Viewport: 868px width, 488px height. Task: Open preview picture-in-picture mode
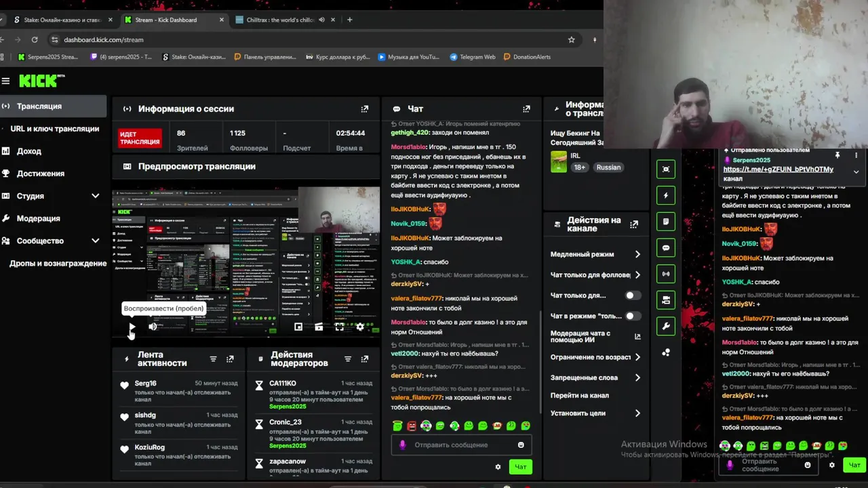point(298,327)
